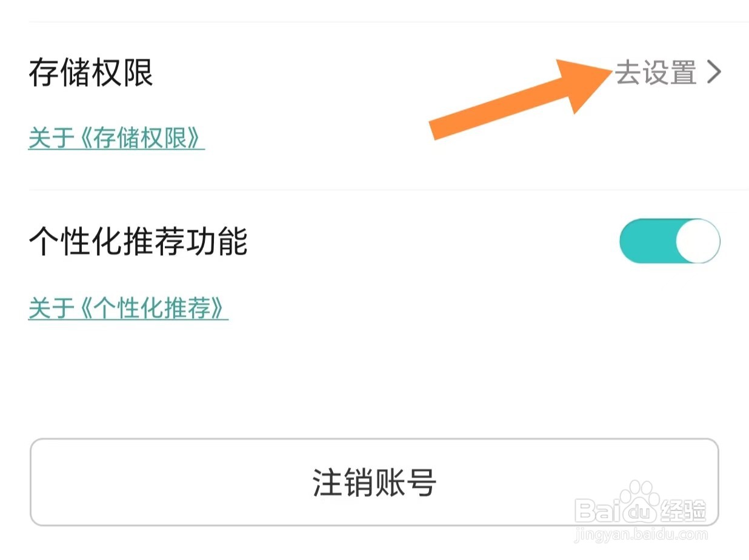Tap the chevron arrow next to 去设置
Viewport: 749px width, 560px height.
714,73
